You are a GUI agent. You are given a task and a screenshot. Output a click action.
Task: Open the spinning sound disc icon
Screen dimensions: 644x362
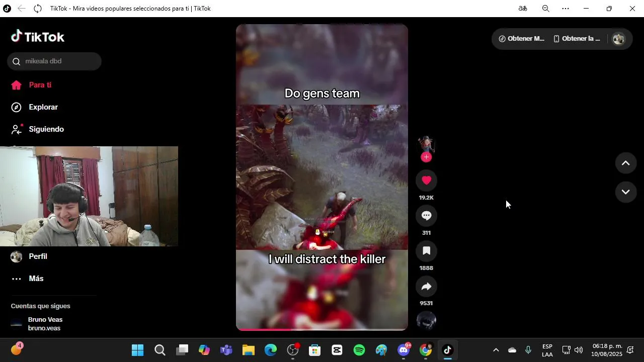tap(426, 321)
